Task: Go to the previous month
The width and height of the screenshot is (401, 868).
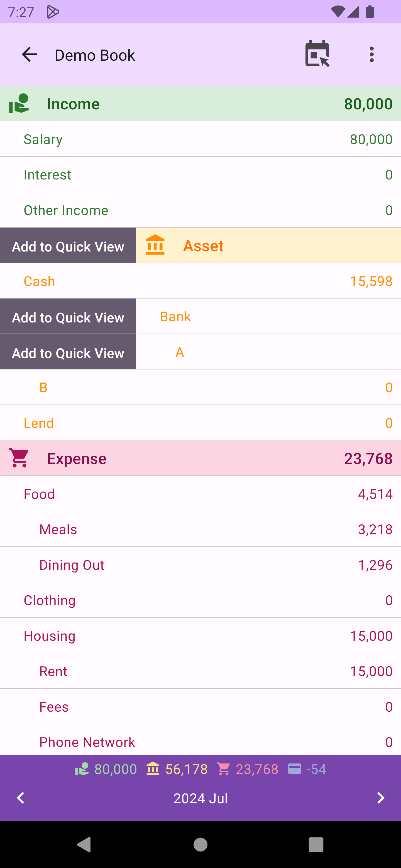Action: pyautogui.click(x=21, y=798)
